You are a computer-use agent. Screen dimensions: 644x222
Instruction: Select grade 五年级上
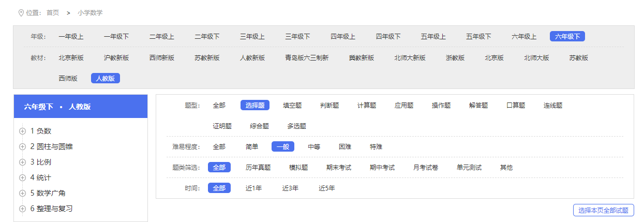433,37
